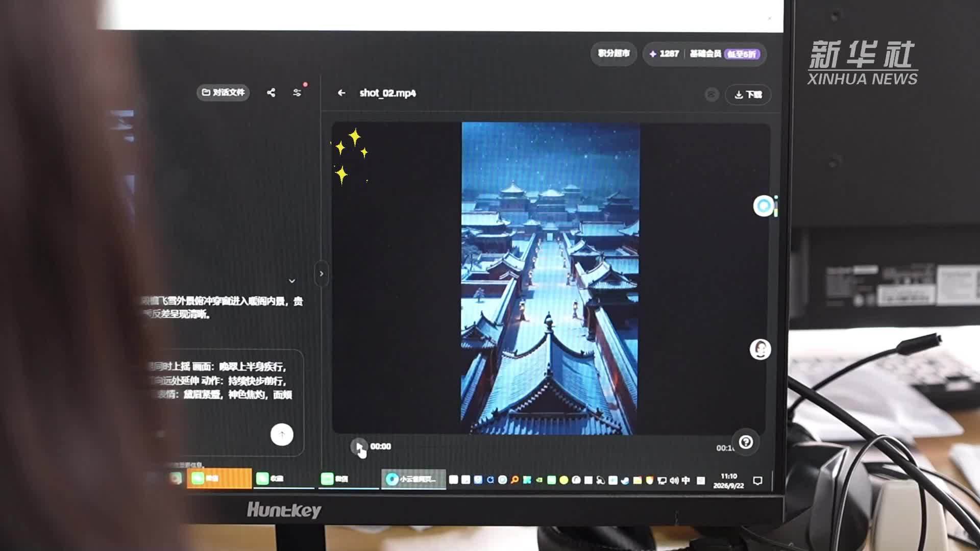Viewport: 980px width, 551px height.
Task: Collapse the chat panel with the side handle
Action: click(321, 273)
